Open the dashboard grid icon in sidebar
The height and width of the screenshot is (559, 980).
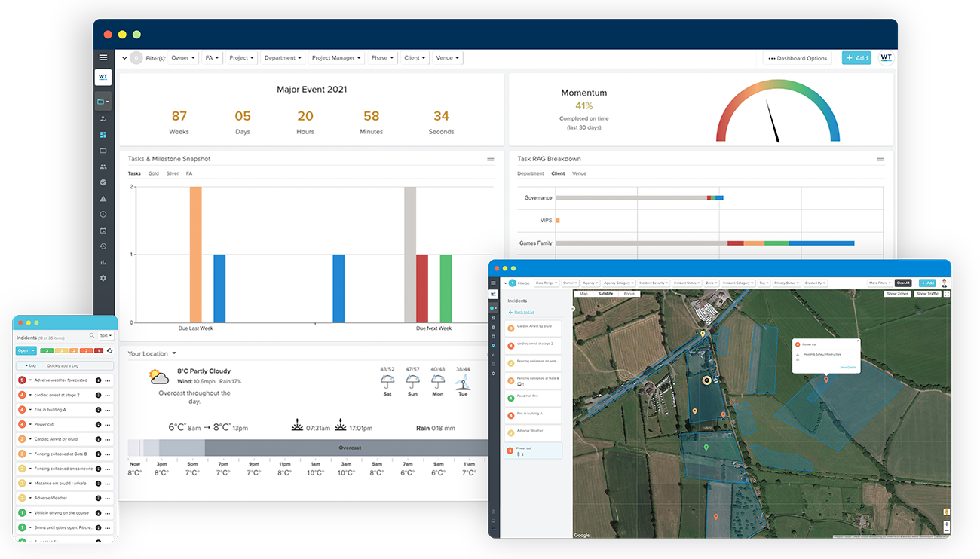coord(103,135)
